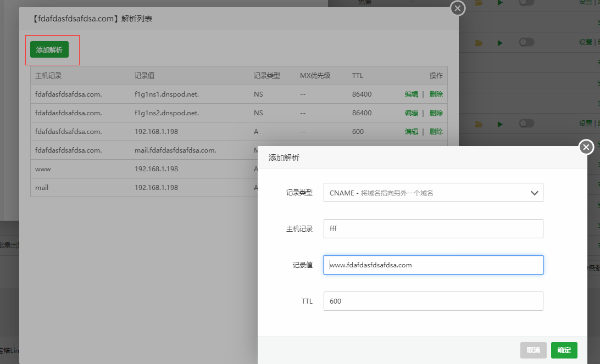
Task: Click 86400 TTL in the f1g1ns1 row
Action: (x=362, y=94)
